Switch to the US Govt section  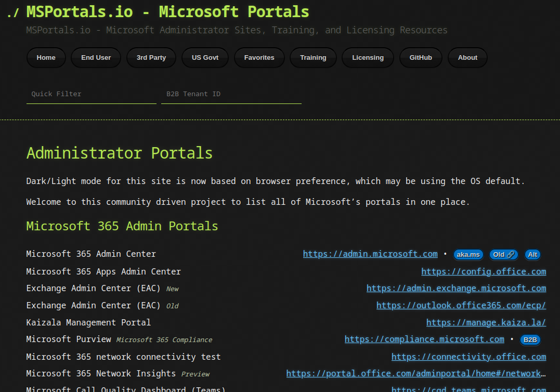coord(205,58)
